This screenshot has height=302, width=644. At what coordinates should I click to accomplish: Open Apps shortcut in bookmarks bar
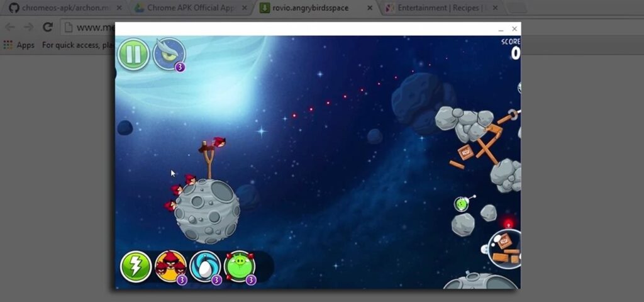point(19,45)
